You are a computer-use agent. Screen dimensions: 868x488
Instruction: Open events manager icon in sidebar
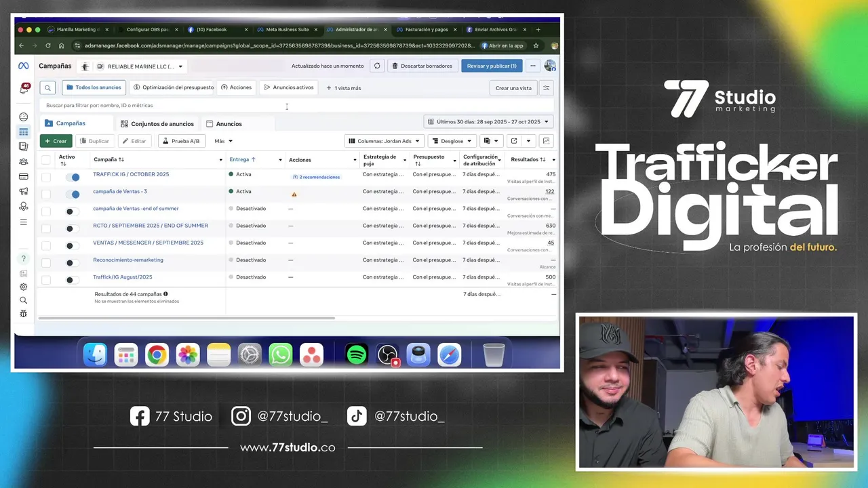[24, 206]
